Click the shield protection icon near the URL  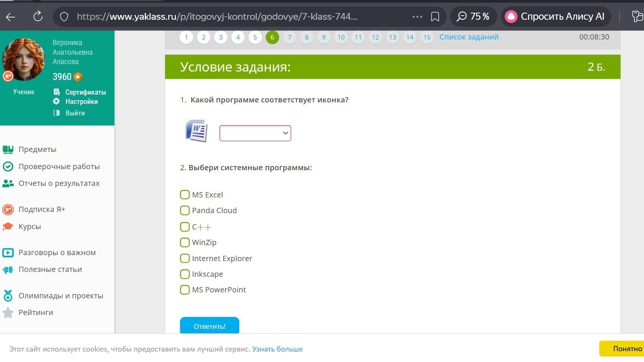coord(64,17)
